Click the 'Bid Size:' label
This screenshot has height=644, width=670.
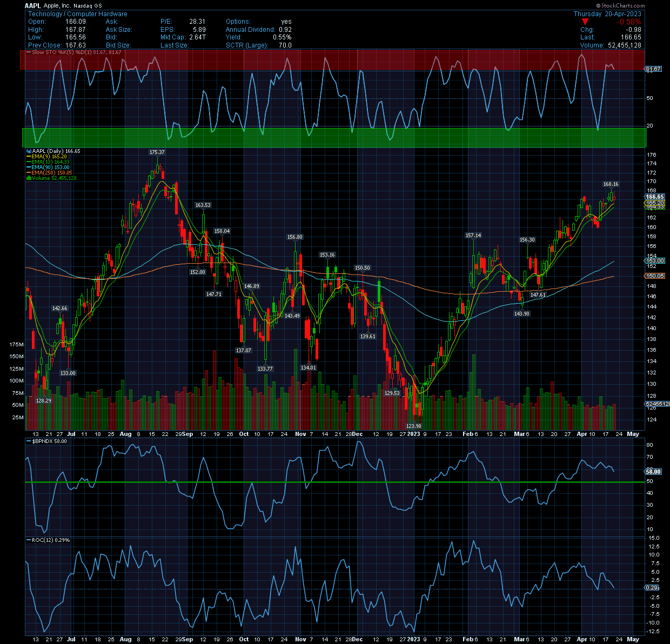pos(118,45)
